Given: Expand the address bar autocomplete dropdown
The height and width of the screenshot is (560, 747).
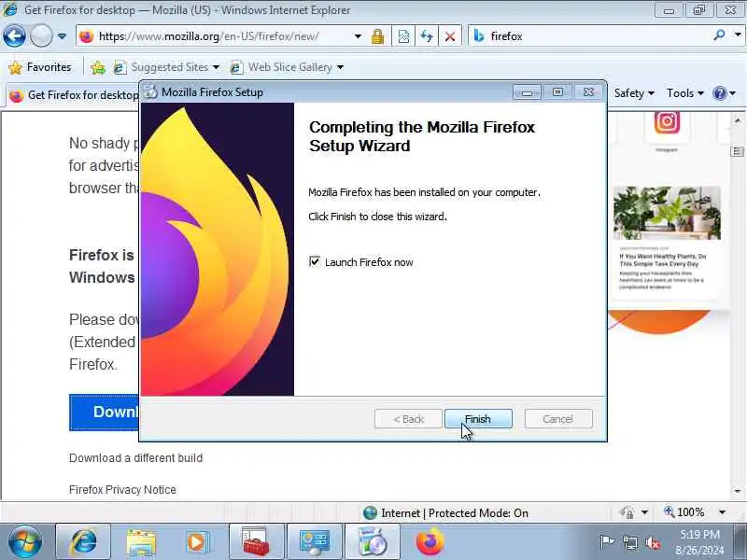Looking at the screenshot, I should tap(358, 36).
